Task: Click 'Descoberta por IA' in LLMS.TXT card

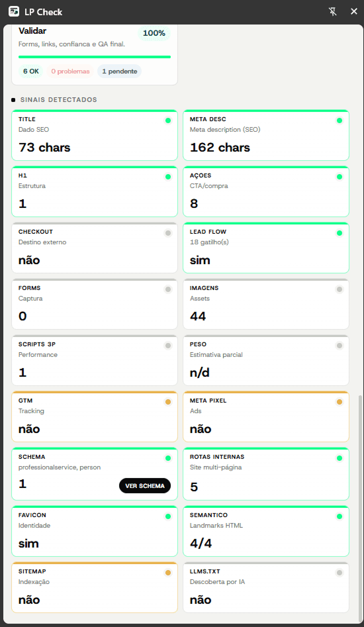Action: tap(217, 582)
